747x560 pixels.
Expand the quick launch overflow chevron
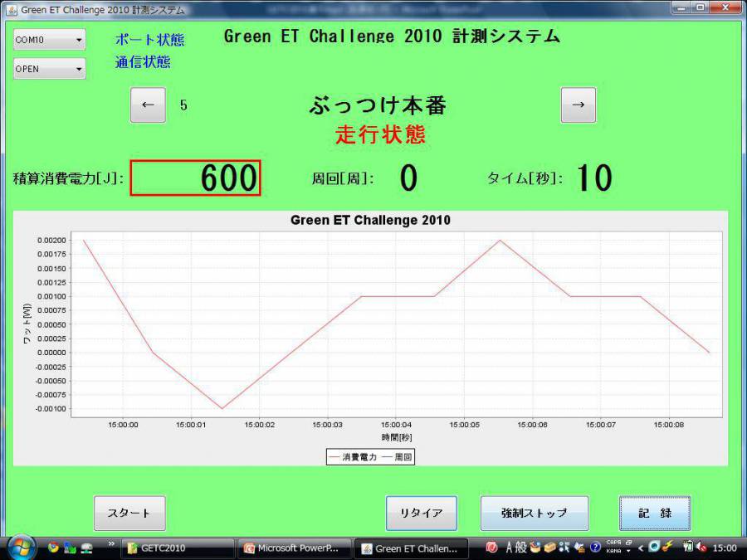point(111,543)
